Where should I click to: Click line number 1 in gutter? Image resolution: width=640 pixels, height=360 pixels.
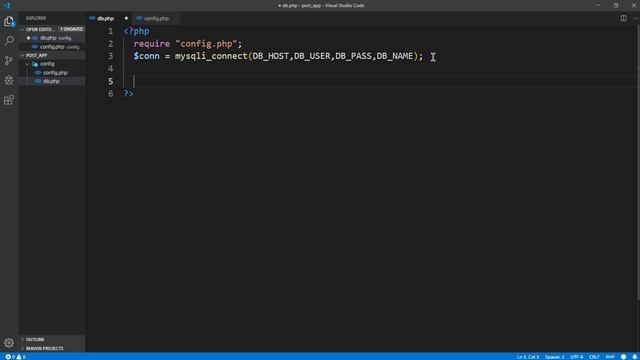click(x=111, y=31)
